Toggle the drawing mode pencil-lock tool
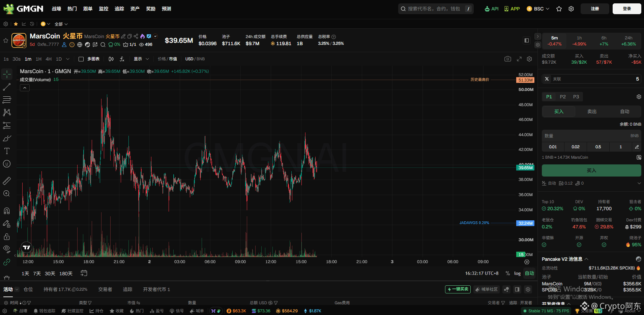The image size is (644, 315). (x=7, y=224)
